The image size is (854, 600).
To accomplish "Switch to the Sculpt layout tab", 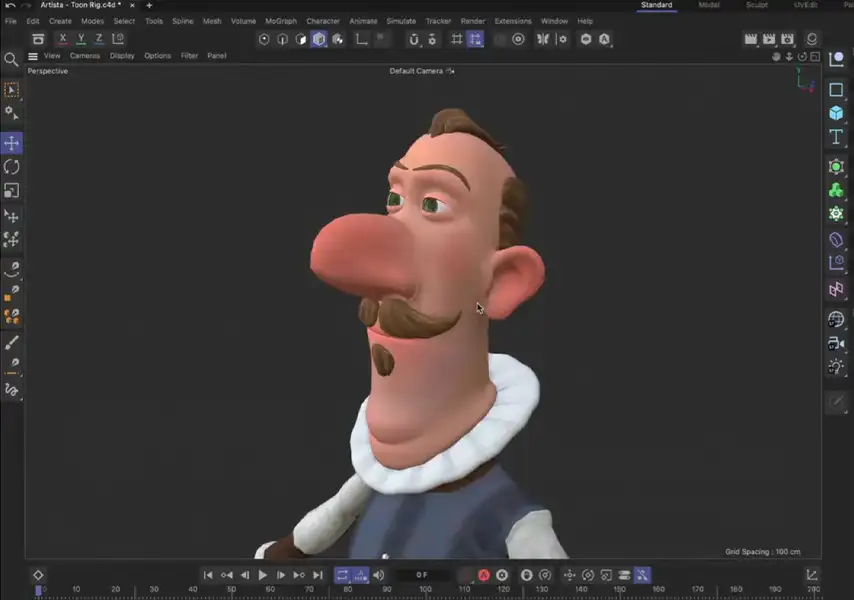I will tap(756, 5).
